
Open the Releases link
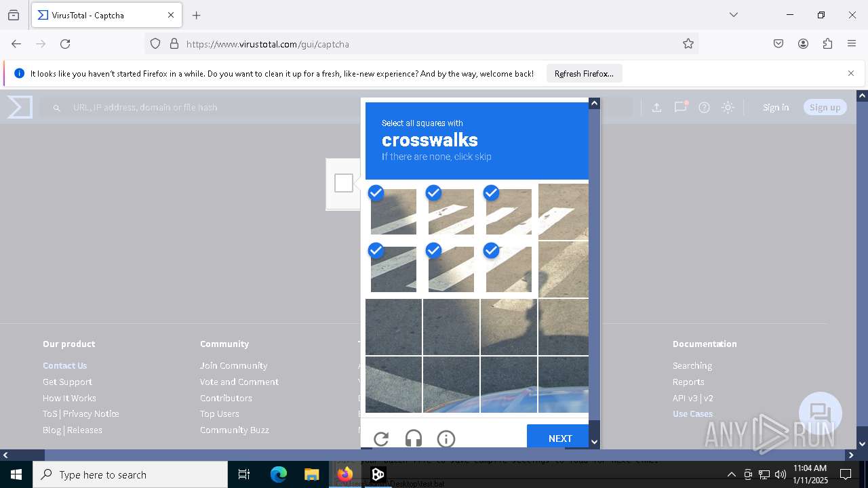pos(85,430)
